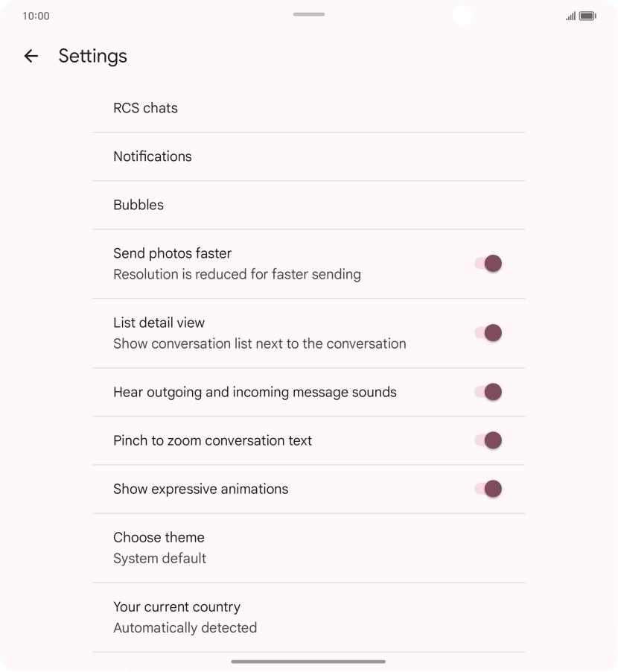The image size is (618, 672).
Task: Tap the bottom navigation gesture bar
Action: pos(308,662)
